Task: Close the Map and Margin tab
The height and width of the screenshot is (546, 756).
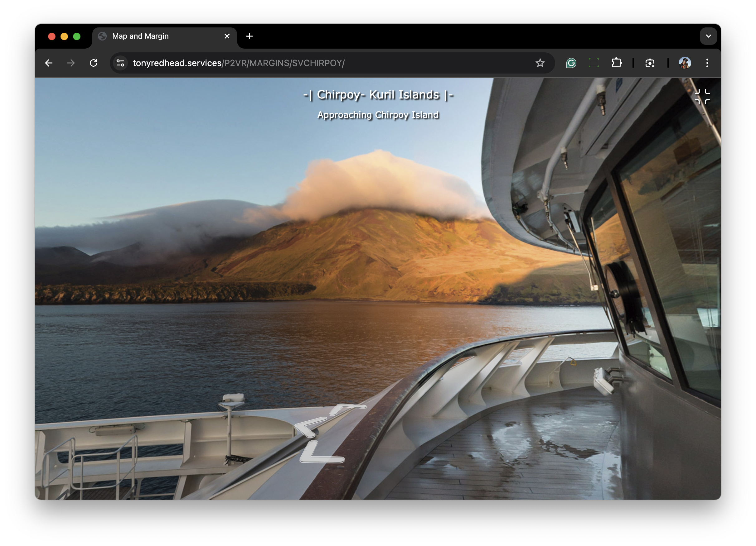Action: [x=227, y=36]
